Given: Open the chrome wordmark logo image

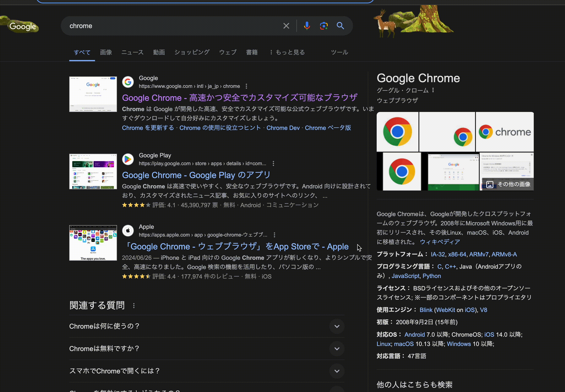Looking at the screenshot, I should [x=505, y=132].
